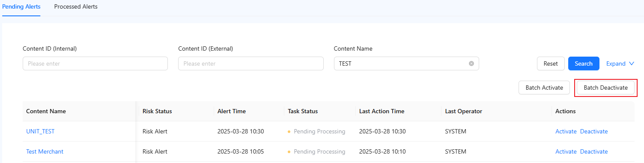Activate the UNIT_TEST row

click(x=566, y=131)
